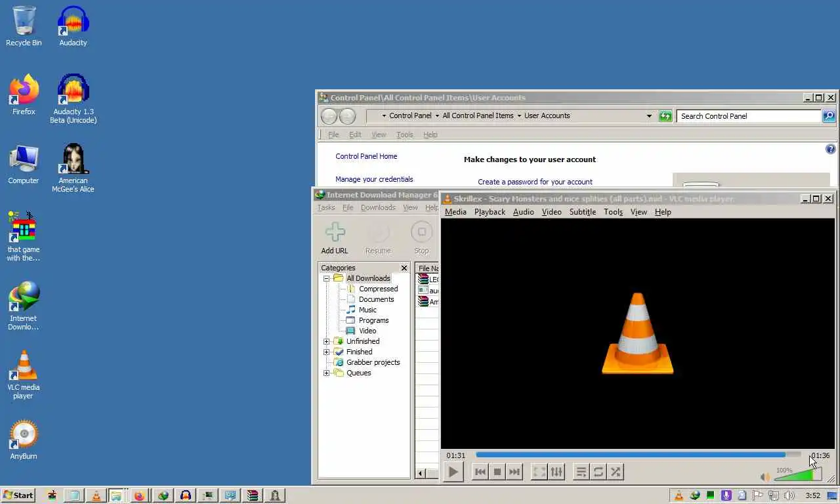Open VLC Tools menu

pyautogui.click(x=613, y=212)
